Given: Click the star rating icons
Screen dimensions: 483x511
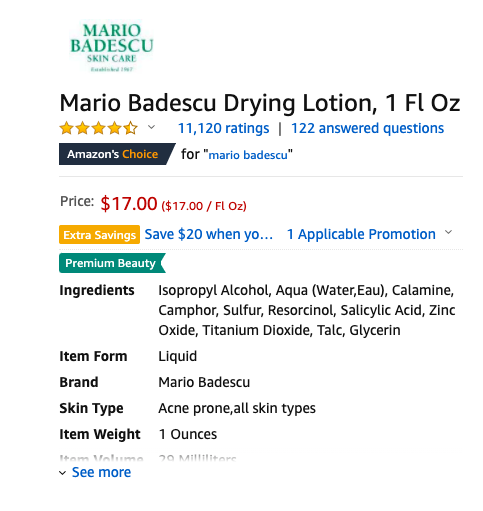Looking at the screenshot, I should (x=98, y=128).
